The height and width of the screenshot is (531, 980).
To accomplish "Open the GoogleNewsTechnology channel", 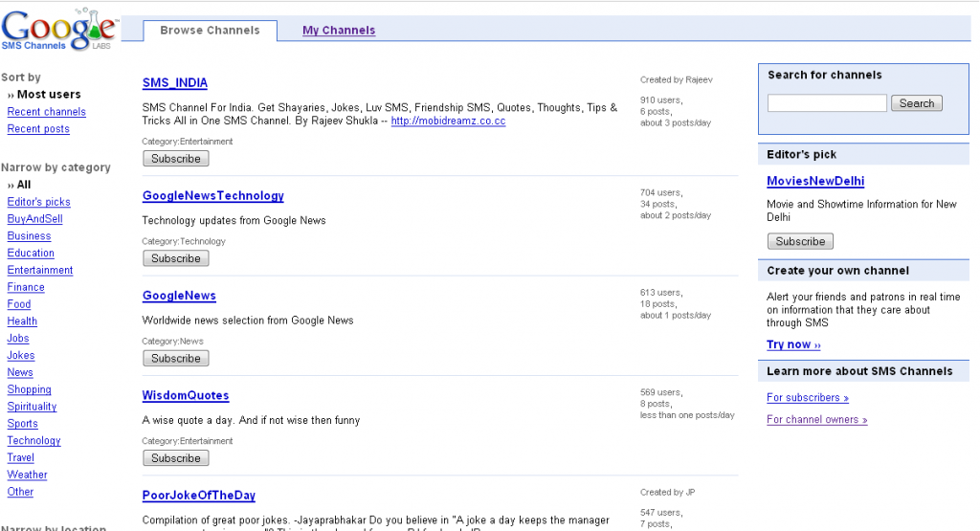I will pyautogui.click(x=213, y=195).
